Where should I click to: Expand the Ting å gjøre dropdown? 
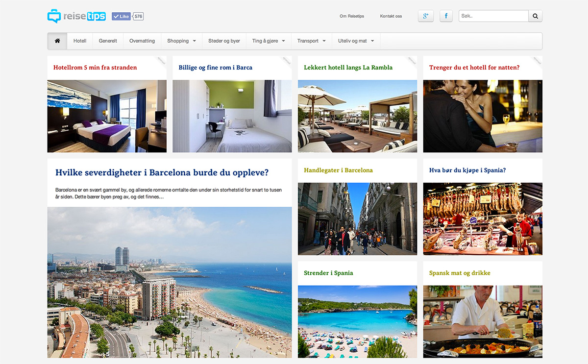pyautogui.click(x=269, y=41)
